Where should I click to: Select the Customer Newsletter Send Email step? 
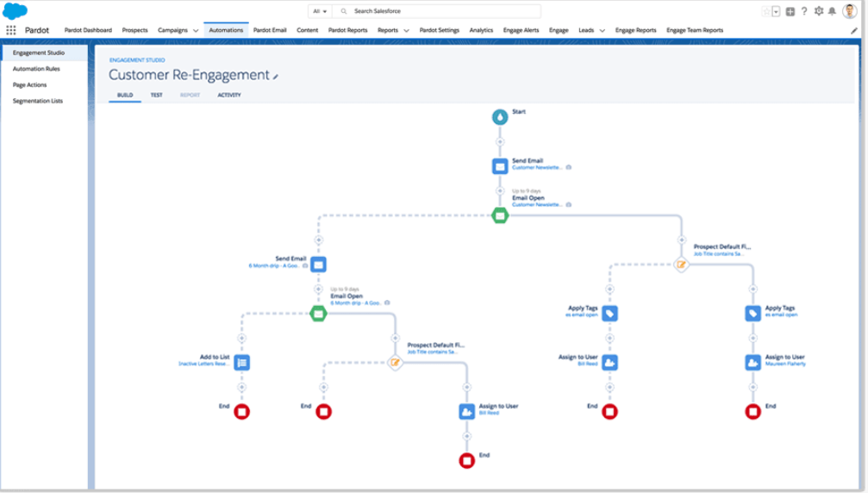(x=500, y=166)
